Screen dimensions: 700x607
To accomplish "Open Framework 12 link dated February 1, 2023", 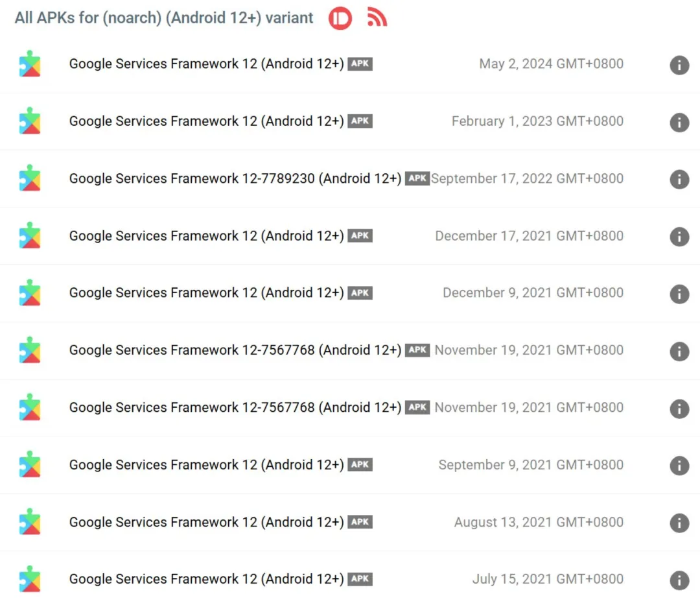I will point(206,121).
